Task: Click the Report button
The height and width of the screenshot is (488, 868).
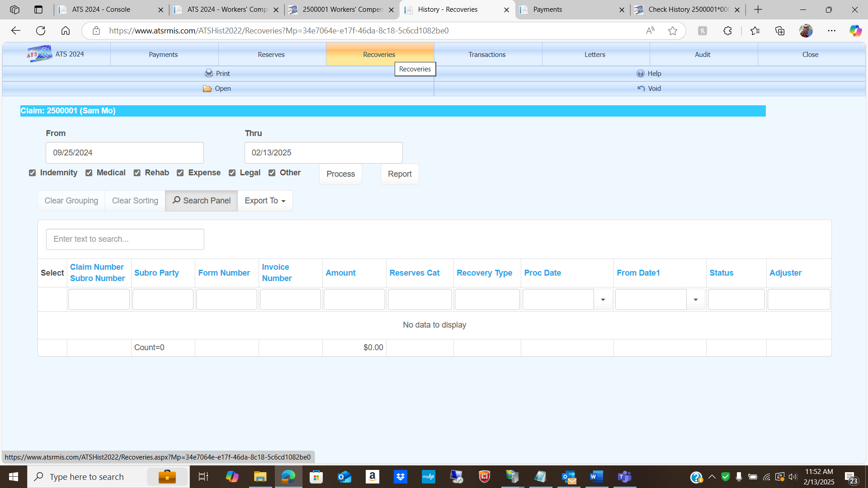Action: (x=400, y=174)
